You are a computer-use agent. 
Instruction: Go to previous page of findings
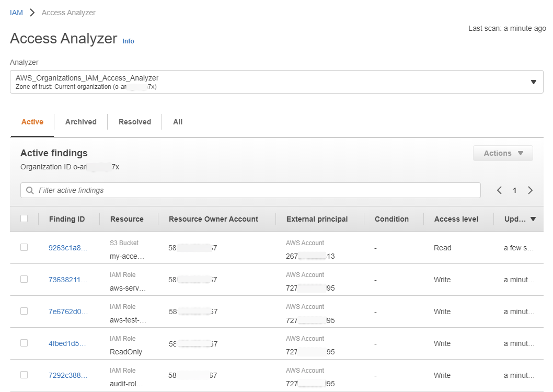click(x=499, y=190)
